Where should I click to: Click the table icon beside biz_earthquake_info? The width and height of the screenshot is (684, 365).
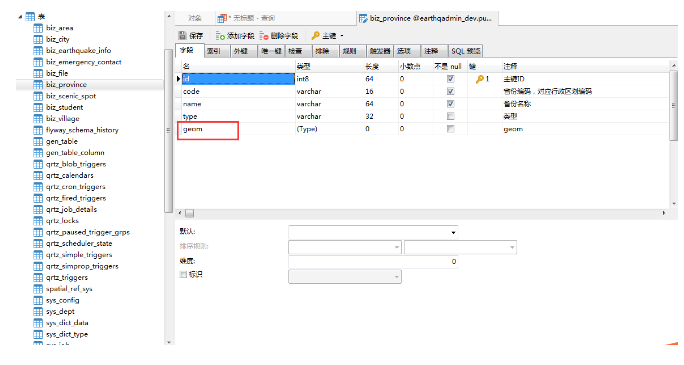[x=38, y=51]
